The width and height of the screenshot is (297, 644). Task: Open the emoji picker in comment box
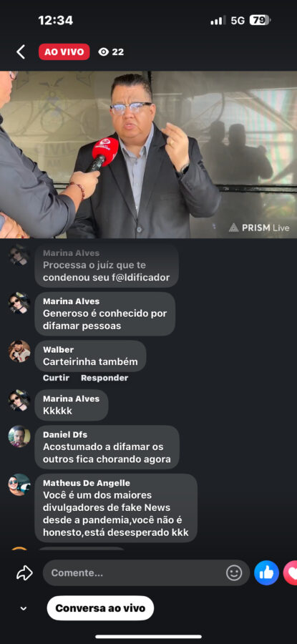(x=234, y=572)
